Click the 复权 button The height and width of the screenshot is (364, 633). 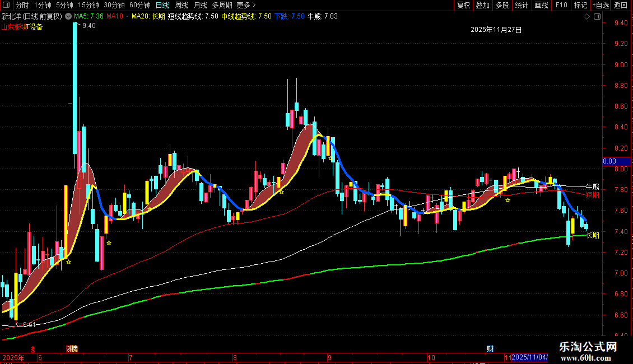tap(463, 5)
